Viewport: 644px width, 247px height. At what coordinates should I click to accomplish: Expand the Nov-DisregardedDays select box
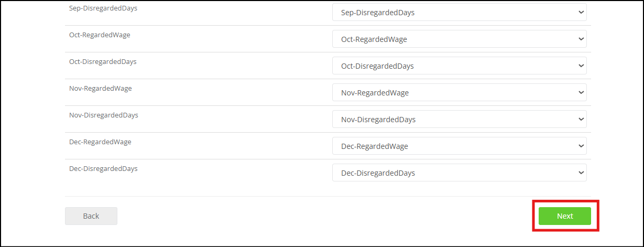(460, 119)
